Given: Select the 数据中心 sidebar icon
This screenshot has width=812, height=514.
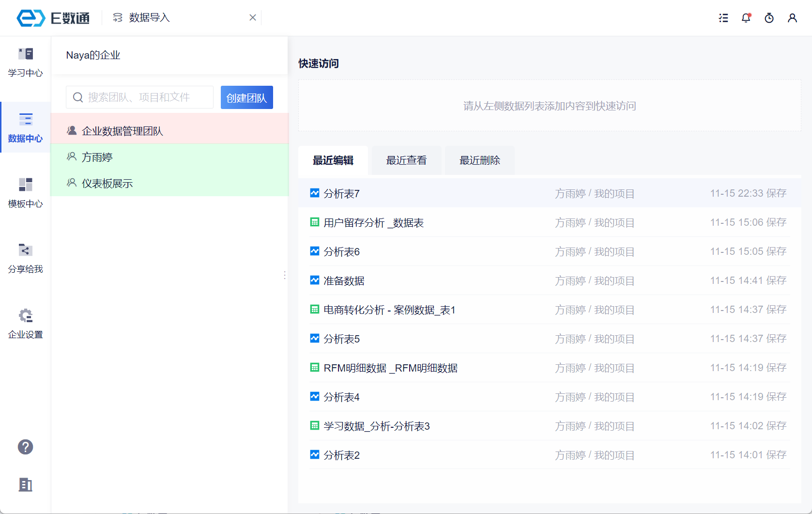Looking at the screenshot, I should coord(26,119).
